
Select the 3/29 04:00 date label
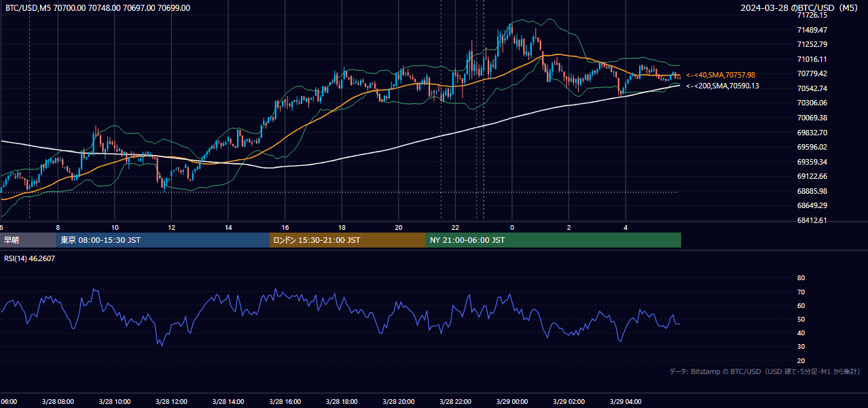626,402
